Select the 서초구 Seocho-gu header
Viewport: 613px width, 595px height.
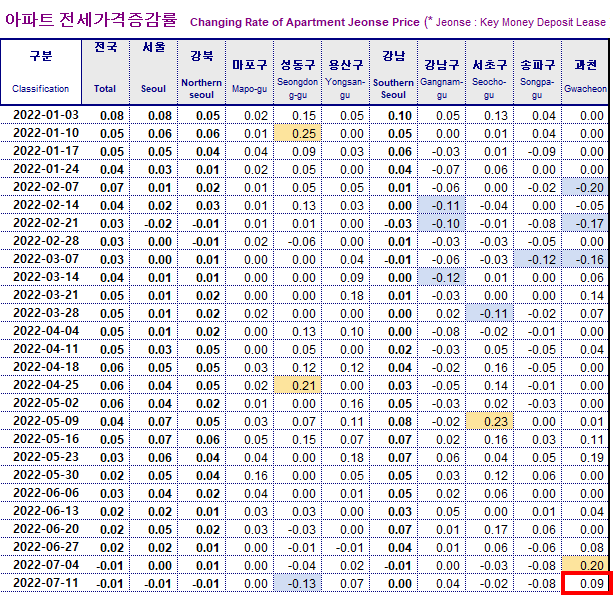point(489,72)
